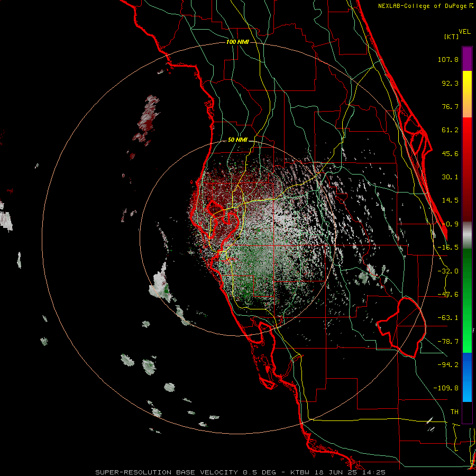Viewport: 476px width, 476px height.
Task: Click the 76.7 velocity scale value
Action: click(x=450, y=106)
